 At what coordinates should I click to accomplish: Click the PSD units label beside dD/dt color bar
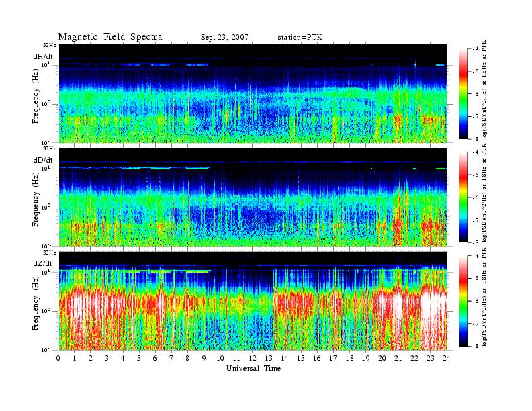[484, 193]
